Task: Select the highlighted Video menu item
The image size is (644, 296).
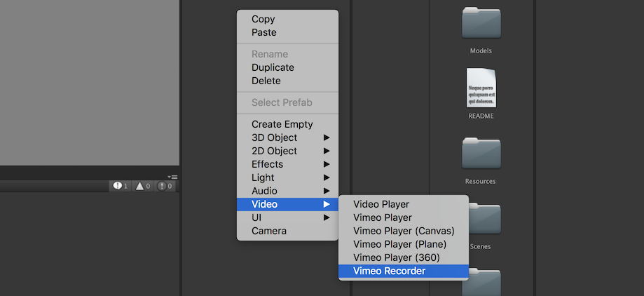Action: click(x=287, y=204)
